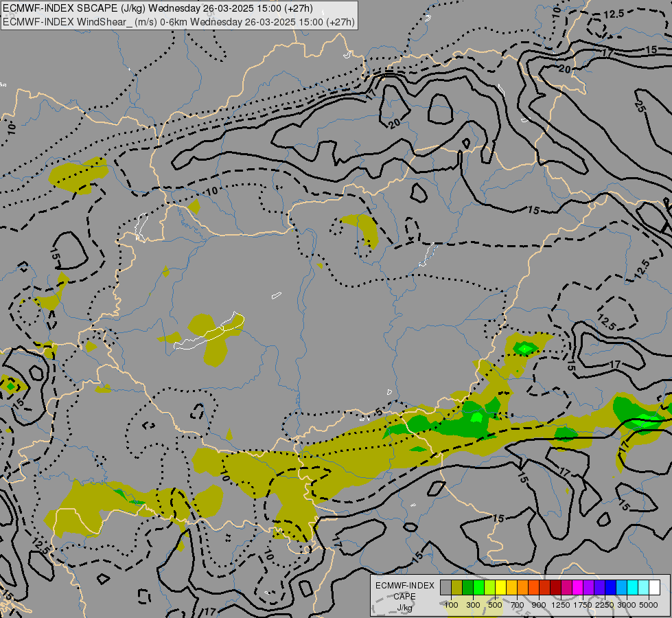This screenshot has height=618, width=672.
Task: Click the '2250' legend tick label
Action: (605, 605)
